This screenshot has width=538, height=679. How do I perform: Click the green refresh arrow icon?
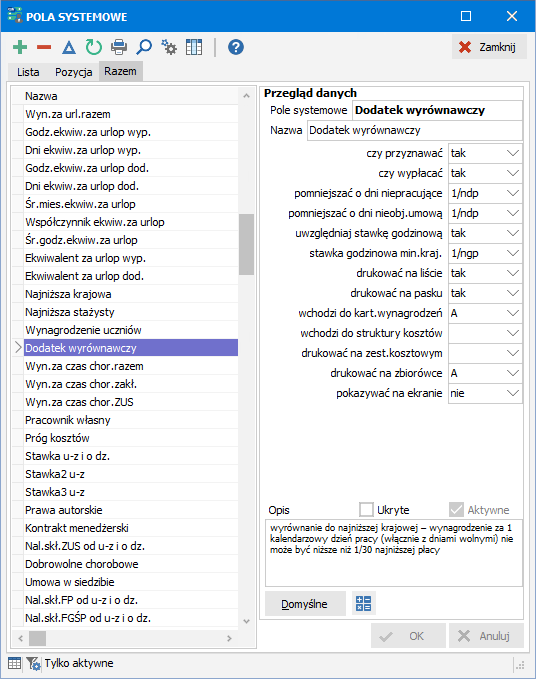tap(94, 47)
